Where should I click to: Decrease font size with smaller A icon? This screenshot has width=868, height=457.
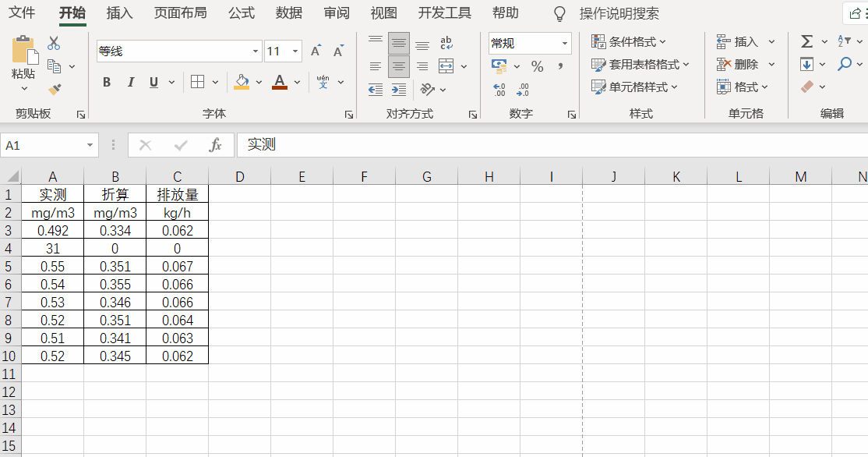tap(338, 51)
